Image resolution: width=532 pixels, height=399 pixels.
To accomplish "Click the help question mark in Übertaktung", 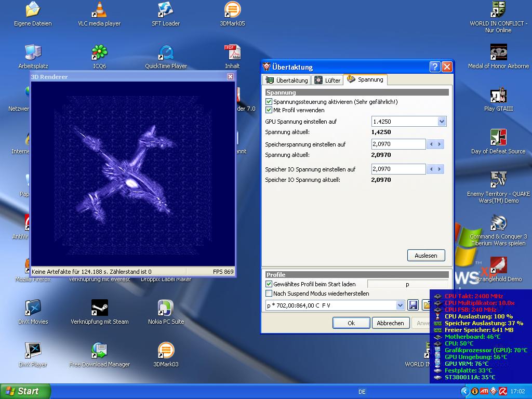I will coord(435,67).
